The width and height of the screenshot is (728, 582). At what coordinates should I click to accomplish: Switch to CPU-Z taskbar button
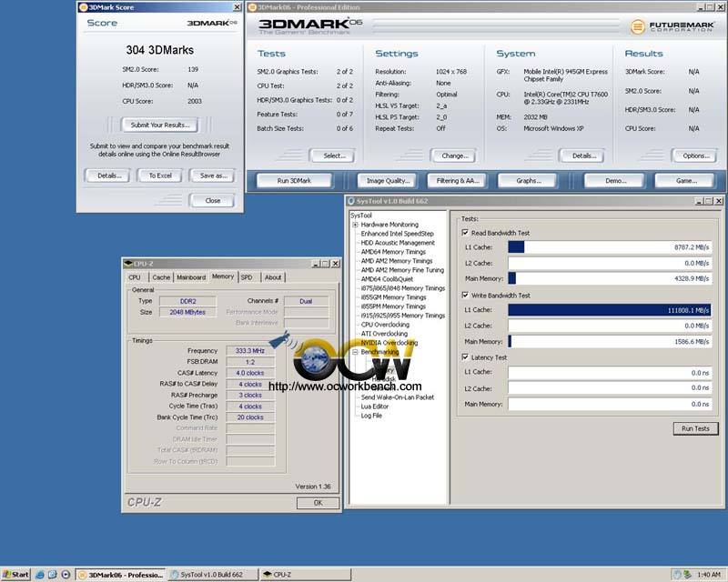click(x=305, y=575)
